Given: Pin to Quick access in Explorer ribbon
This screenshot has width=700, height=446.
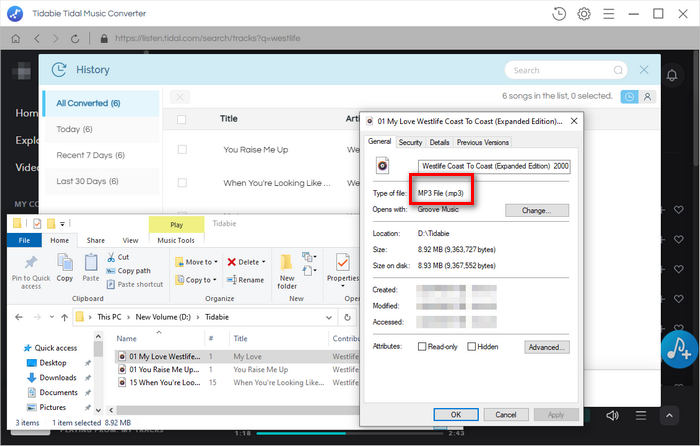Looking at the screenshot, I should (31, 271).
